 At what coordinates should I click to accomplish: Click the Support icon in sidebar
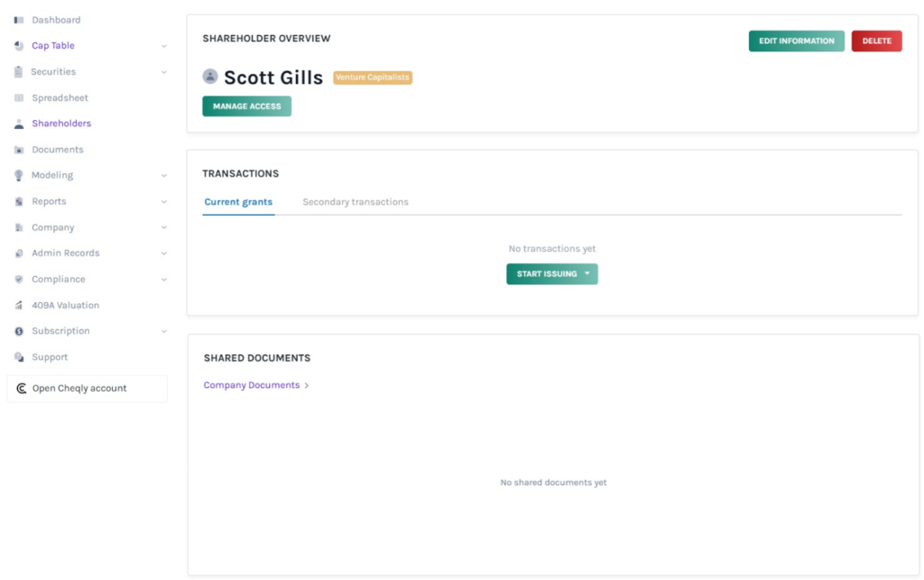tap(19, 357)
